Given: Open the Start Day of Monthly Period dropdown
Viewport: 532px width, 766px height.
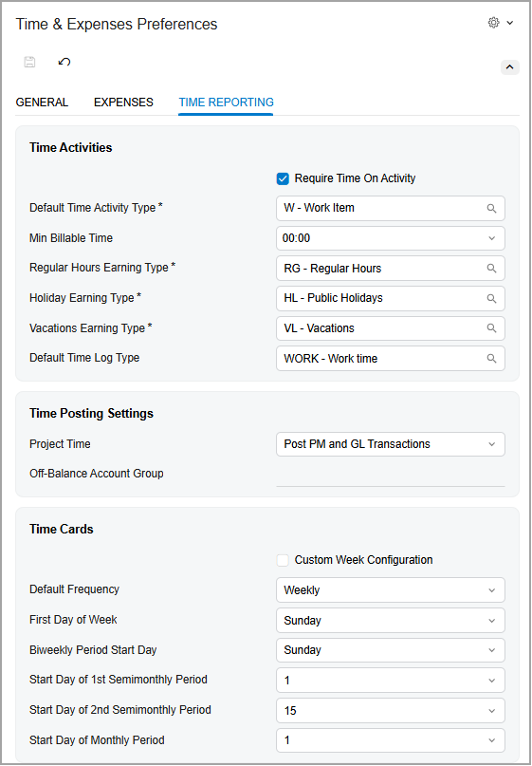Looking at the screenshot, I should 391,740.
